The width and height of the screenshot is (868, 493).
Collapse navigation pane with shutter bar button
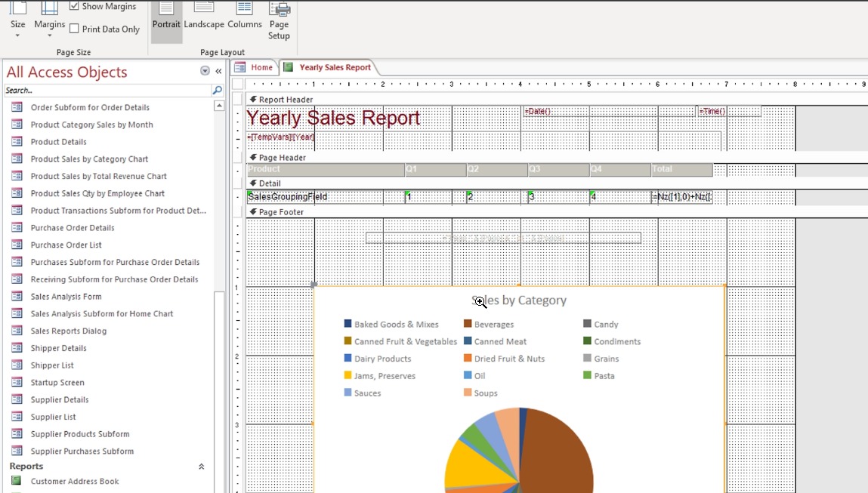pos(218,71)
